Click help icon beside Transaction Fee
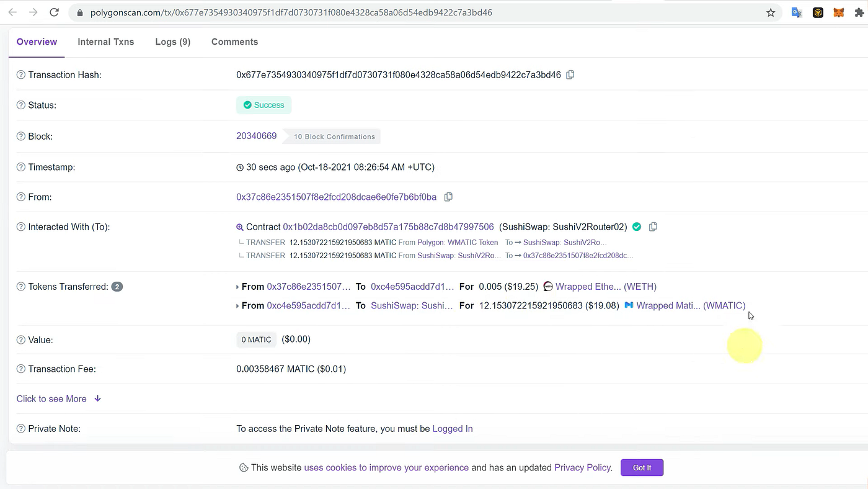 (21, 369)
